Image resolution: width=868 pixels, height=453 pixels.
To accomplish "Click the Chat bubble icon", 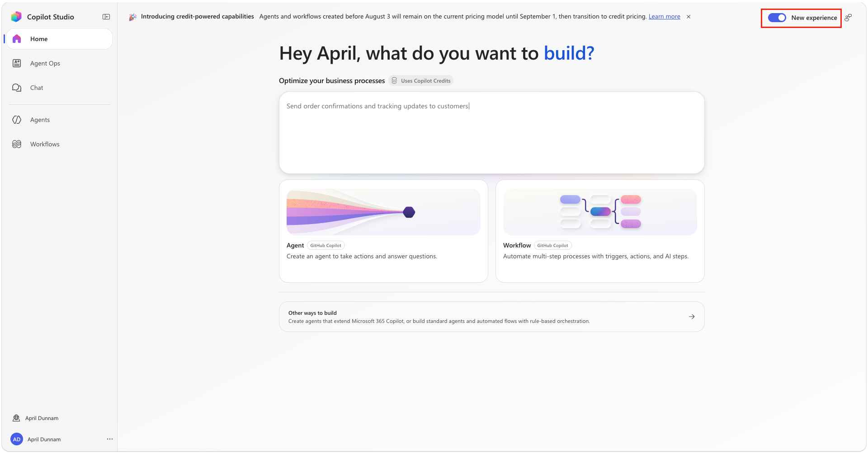I will coord(17,88).
